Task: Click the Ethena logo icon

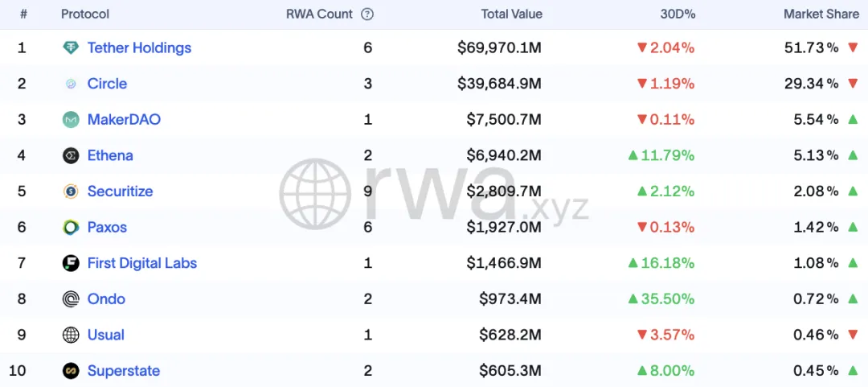Action: point(71,156)
